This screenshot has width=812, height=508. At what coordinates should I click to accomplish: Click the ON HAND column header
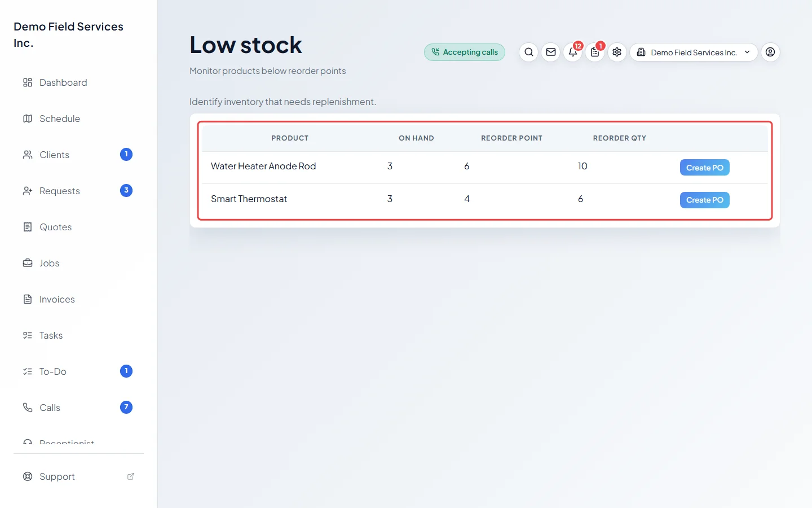pyautogui.click(x=416, y=138)
